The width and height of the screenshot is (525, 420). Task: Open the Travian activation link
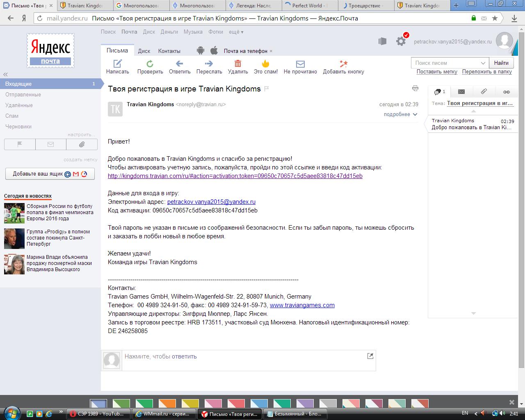point(235,176)
